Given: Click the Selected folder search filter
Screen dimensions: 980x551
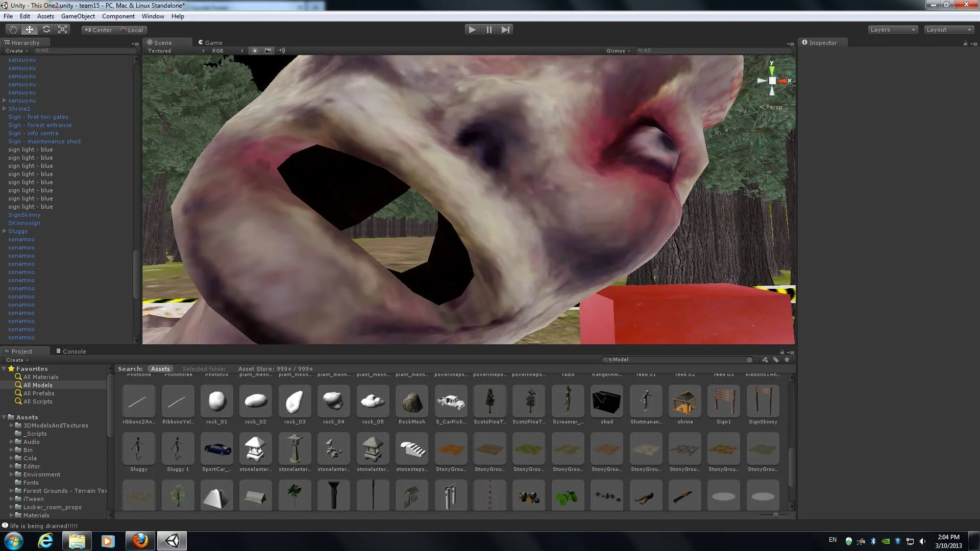Looking at the screenshot, I should [204, 369].
